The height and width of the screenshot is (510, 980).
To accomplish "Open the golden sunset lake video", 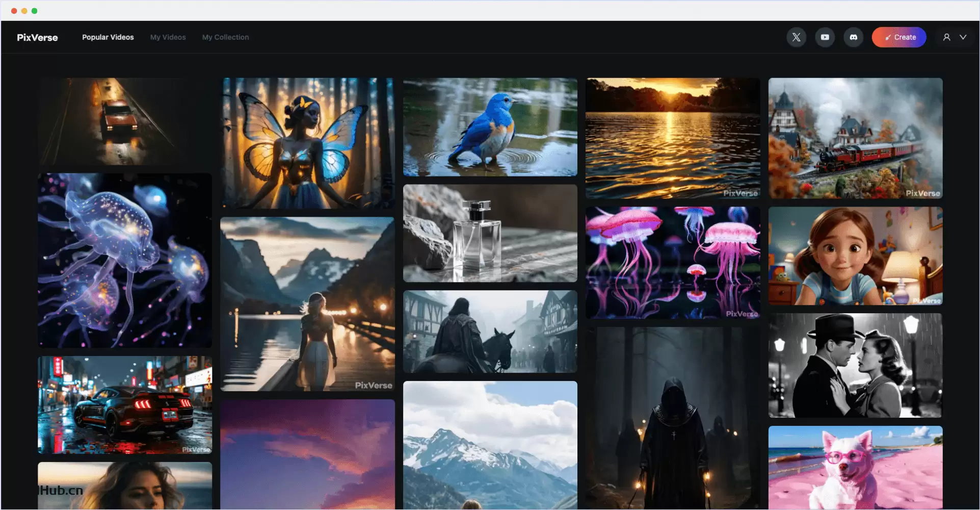I will tap(673, 138).
